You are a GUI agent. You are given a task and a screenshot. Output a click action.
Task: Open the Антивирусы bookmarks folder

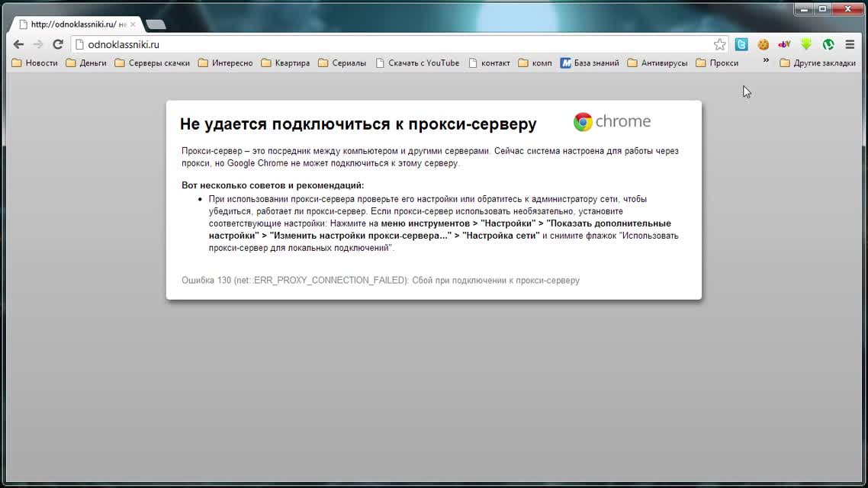click(657, 63)
